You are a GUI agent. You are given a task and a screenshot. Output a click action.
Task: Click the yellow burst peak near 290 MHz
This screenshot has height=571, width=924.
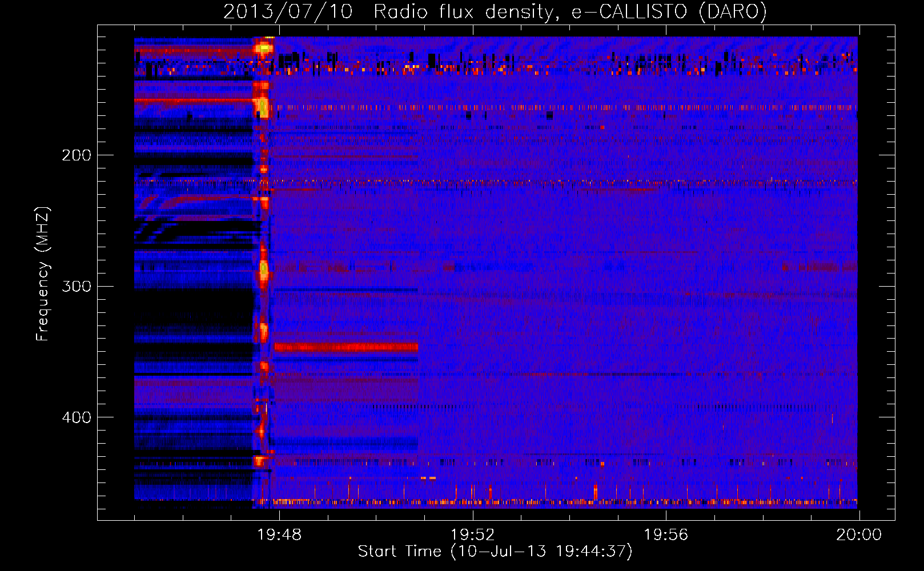click(263, 268)
